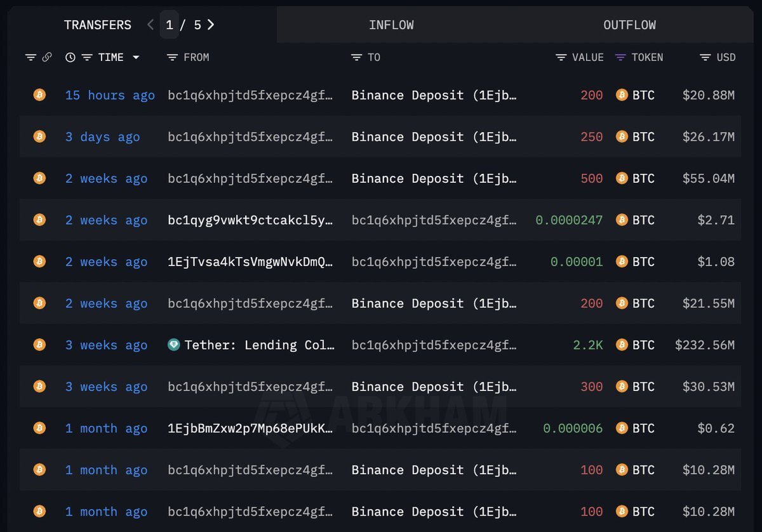Click the value 500 in red
The height and width of the screenshot is (532, 762).
point(592,178)
